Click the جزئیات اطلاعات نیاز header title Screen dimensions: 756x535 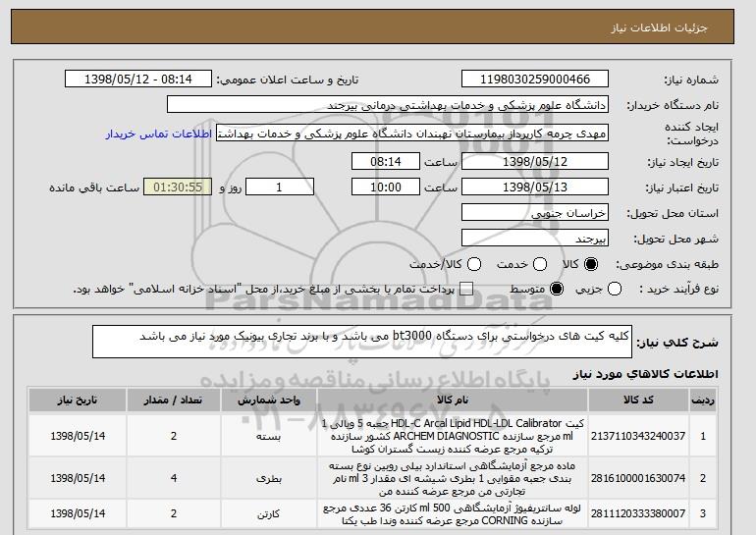659,27
